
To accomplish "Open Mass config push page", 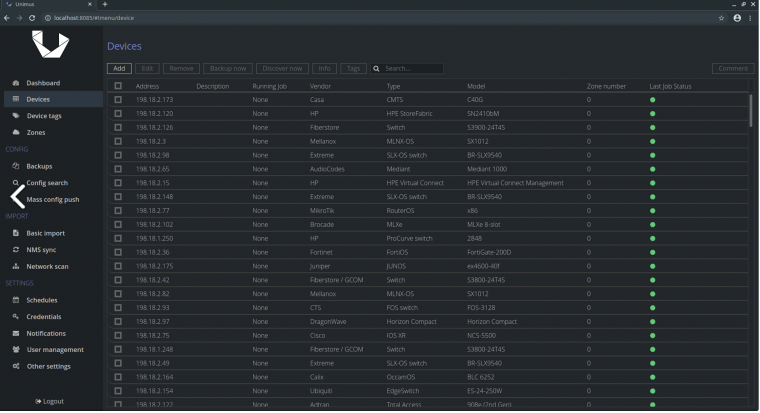I will [53, 199].
